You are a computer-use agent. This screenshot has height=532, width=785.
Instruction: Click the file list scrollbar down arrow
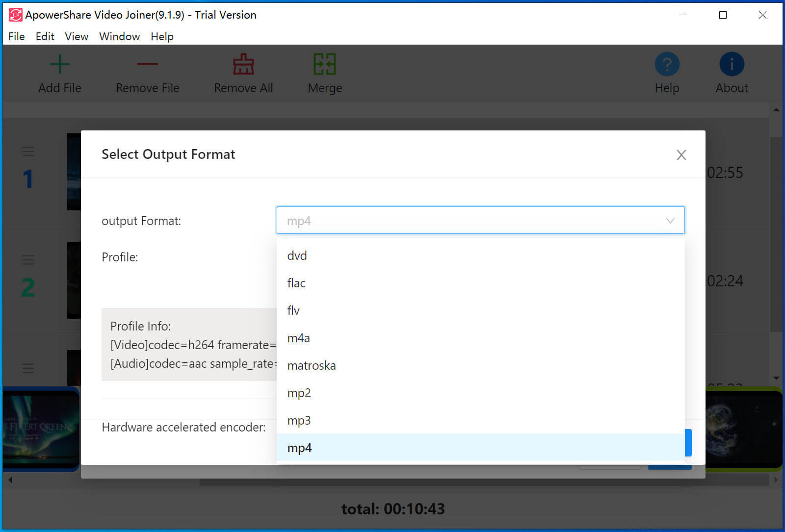point(776,378)
